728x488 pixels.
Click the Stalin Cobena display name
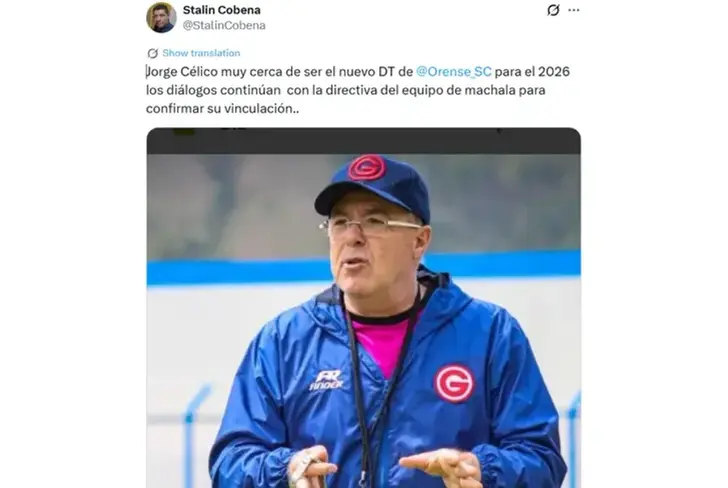[x=221, y=10]
